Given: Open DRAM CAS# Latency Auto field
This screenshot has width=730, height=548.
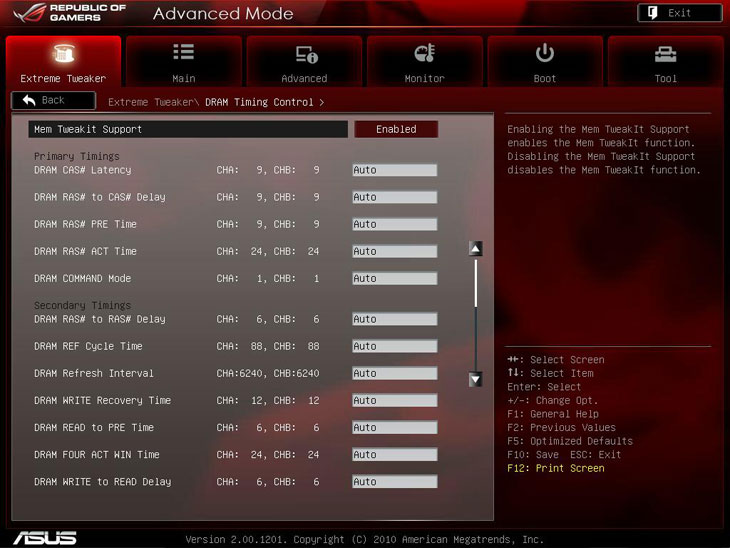Looking at the screenshot, I should pyautogui.click(x=394, y=170).
